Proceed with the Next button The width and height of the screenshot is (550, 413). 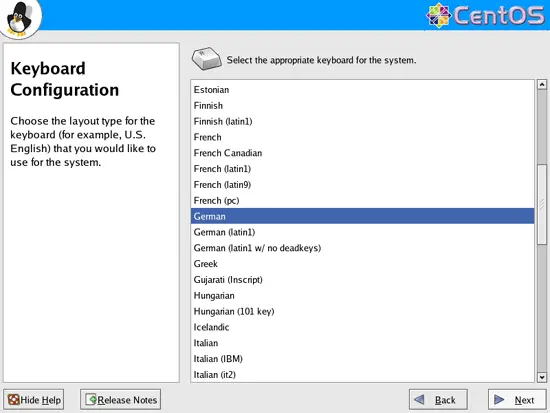517,399
